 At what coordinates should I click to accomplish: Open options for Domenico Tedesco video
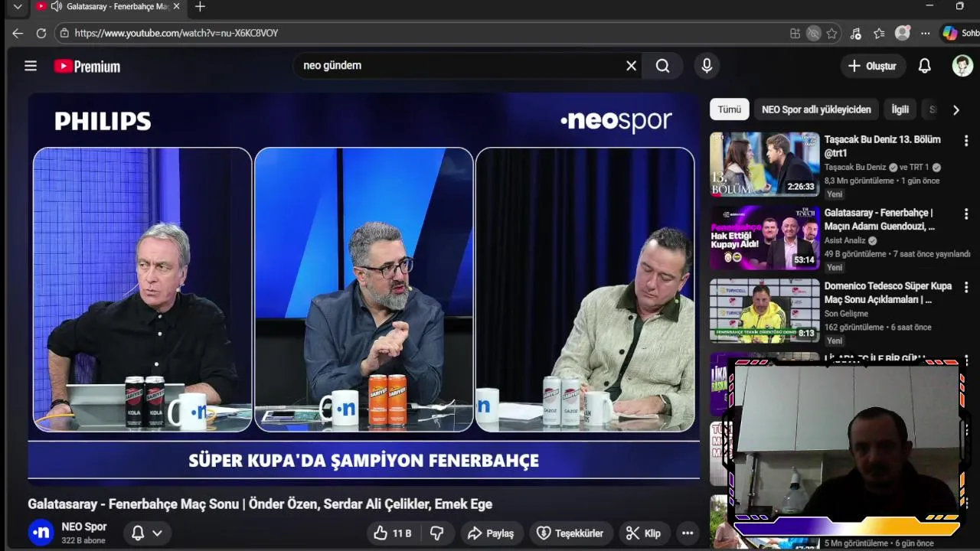click(966, 287)
